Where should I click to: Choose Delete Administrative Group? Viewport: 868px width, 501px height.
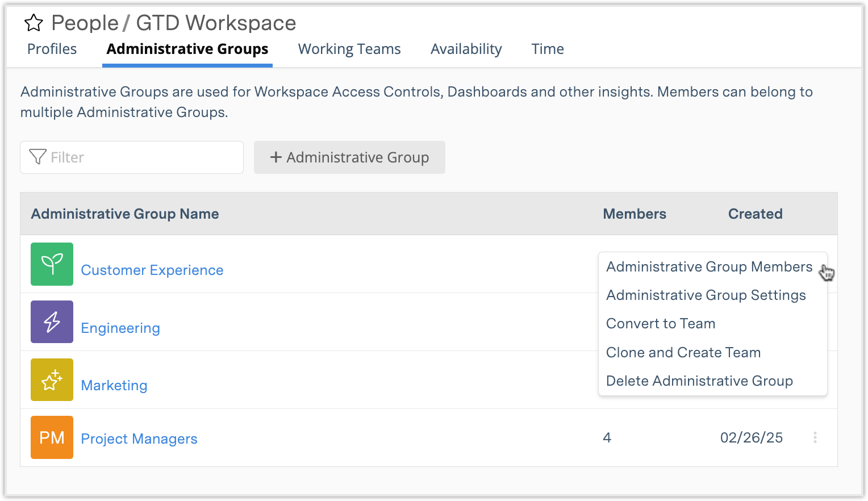coord(699,381)
